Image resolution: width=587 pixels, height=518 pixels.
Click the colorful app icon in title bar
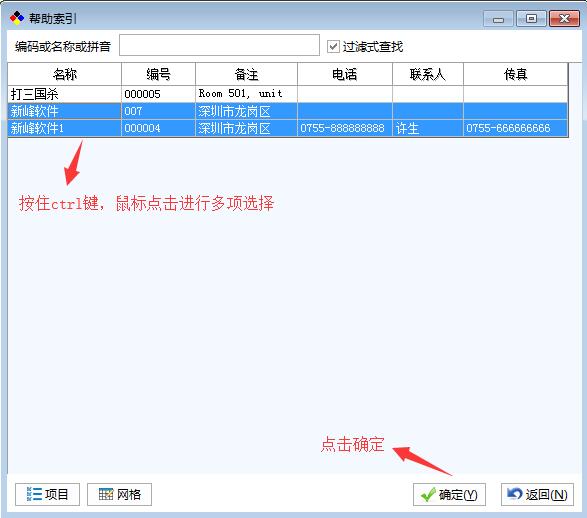(17, 18)
